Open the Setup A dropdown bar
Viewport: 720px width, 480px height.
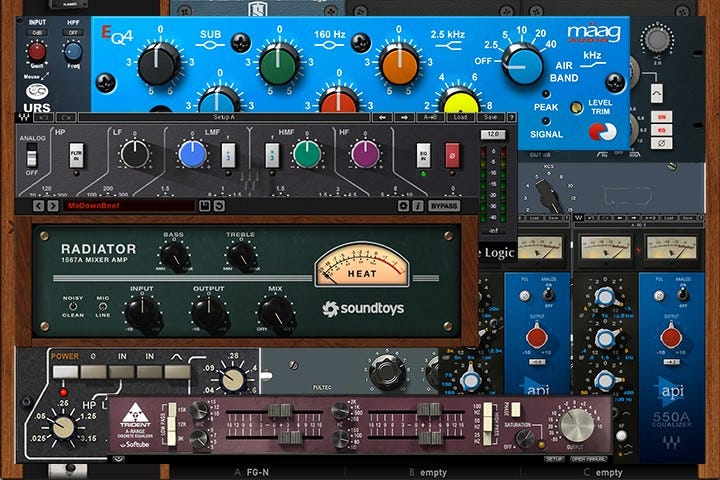[224, 118]
